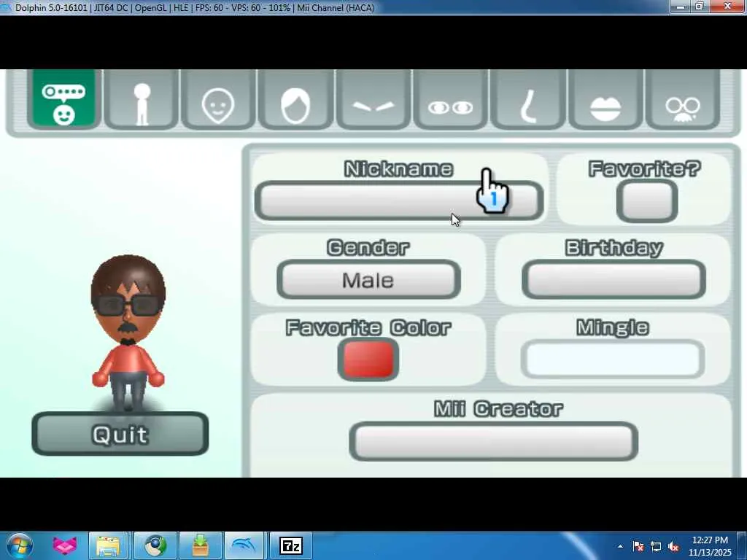The image size is (747, 560).
Task: Open the Windows Start menu
Action: (19, 545)
